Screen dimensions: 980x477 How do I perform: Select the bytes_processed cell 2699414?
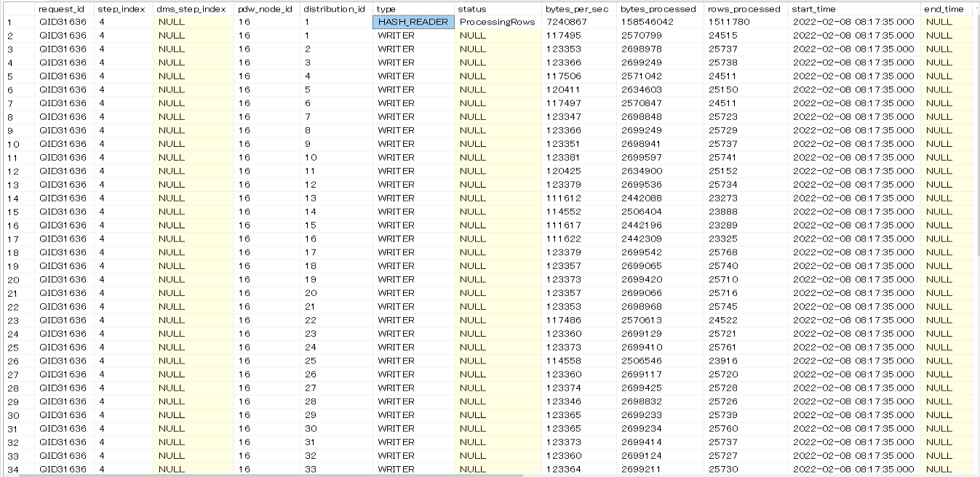[659, 442]
